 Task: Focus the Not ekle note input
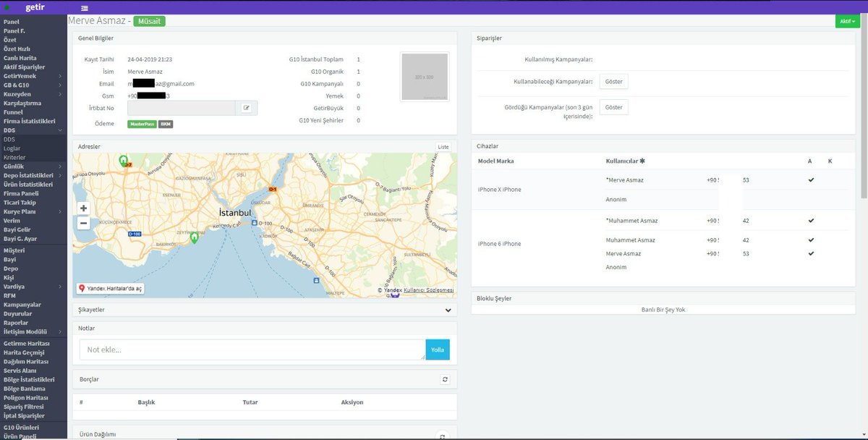[252, 350]
